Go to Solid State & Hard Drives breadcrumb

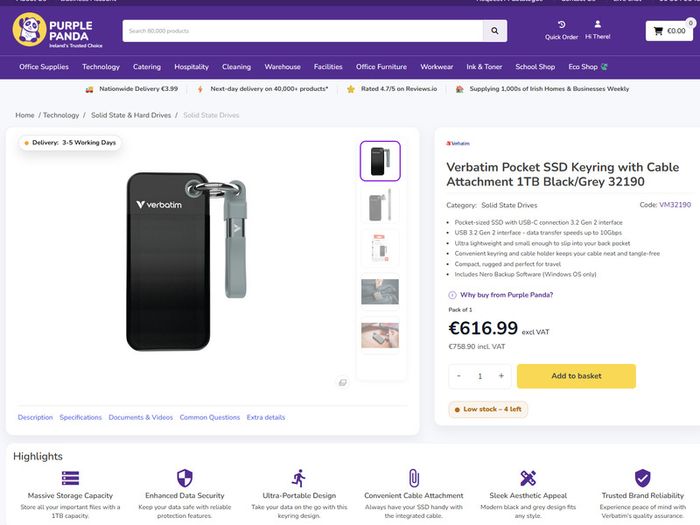(x=131, y=115)
